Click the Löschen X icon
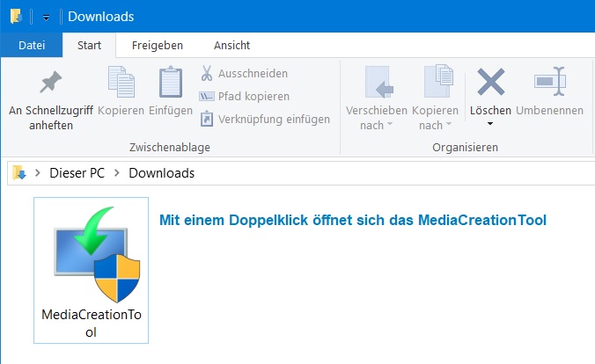 [490, 82]
